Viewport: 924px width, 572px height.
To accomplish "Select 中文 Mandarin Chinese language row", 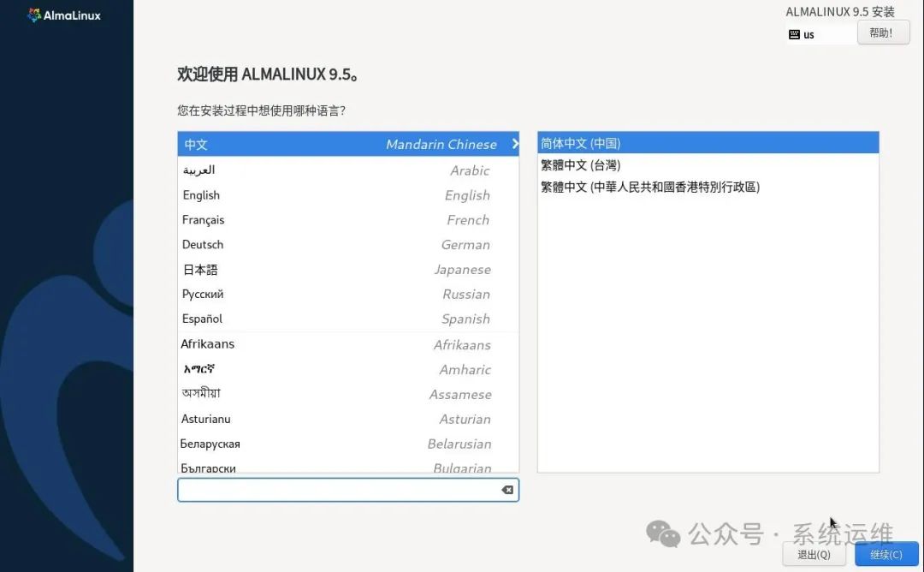I will tap(348, 144).
